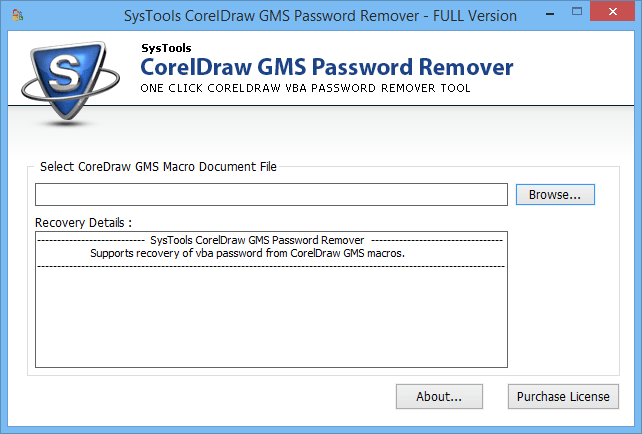Image resolution: width=642 pixels, height=434 pixels.
Task: Select the SysTools header line in details box
Action: [x=256, y=241]
